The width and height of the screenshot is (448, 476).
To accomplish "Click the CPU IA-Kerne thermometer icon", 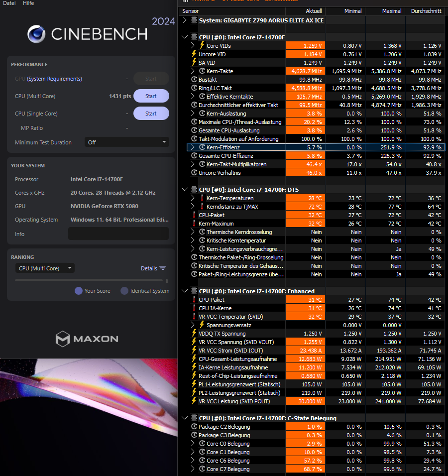I will 194,308.
